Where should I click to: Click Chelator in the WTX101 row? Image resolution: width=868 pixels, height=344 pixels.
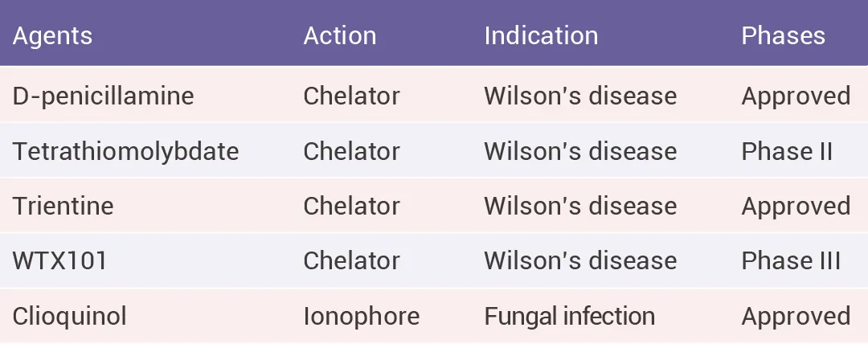point(351,261)
